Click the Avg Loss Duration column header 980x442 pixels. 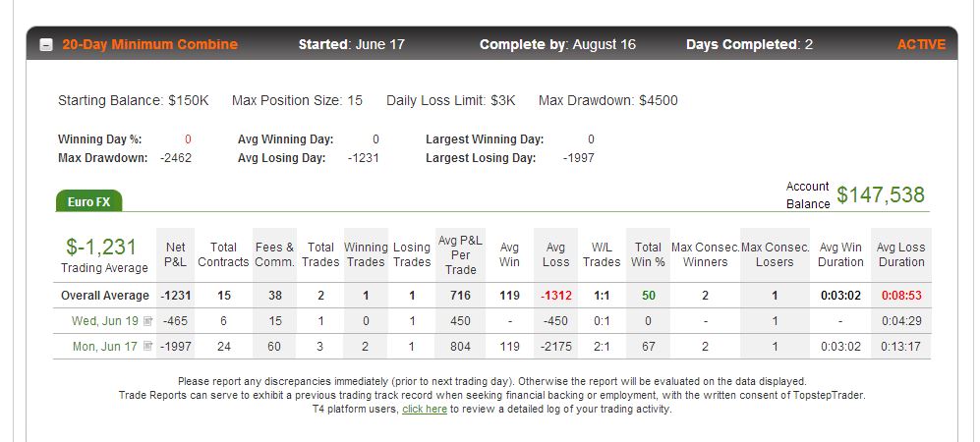pyautogui.click(x=901, y=254)
